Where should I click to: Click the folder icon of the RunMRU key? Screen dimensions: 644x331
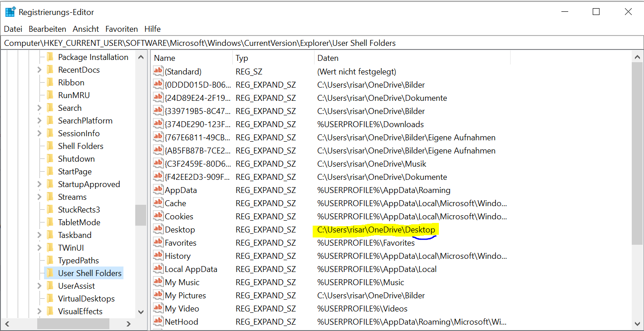pos(50,95)
